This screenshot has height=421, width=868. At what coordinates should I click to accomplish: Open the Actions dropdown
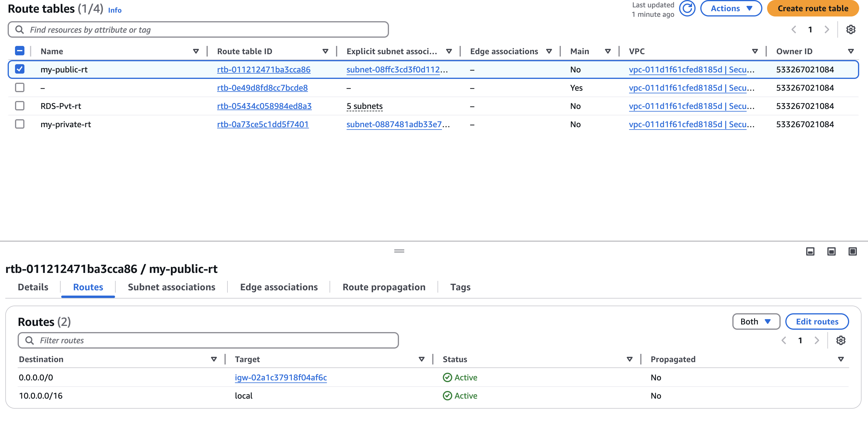coord(731,9)
